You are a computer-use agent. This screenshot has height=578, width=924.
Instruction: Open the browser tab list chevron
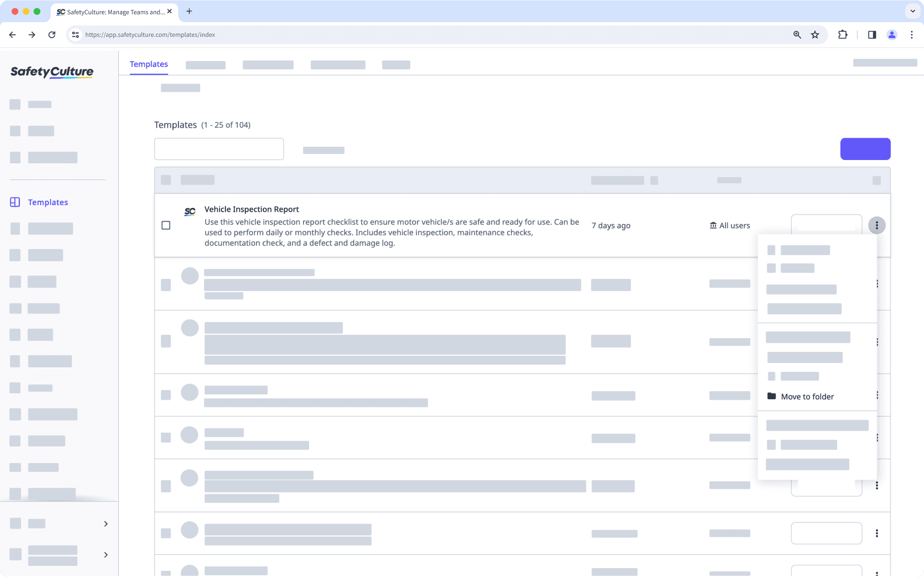point(911,11)
